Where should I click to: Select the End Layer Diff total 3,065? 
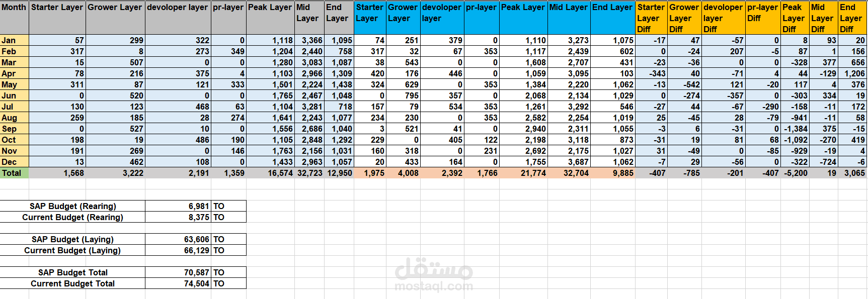coord(852,173)
